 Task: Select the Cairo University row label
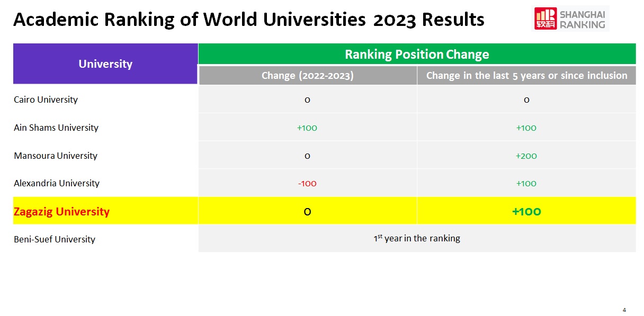point(46,100)
